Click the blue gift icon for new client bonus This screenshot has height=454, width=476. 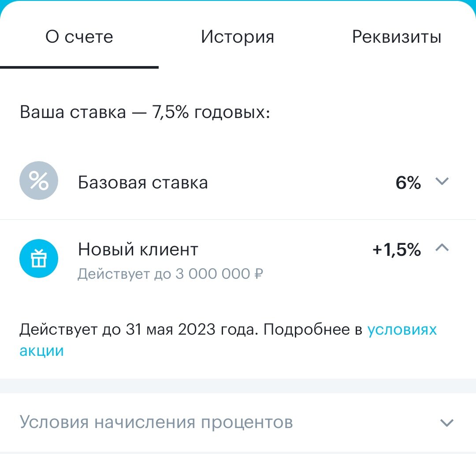coord(39,259)
